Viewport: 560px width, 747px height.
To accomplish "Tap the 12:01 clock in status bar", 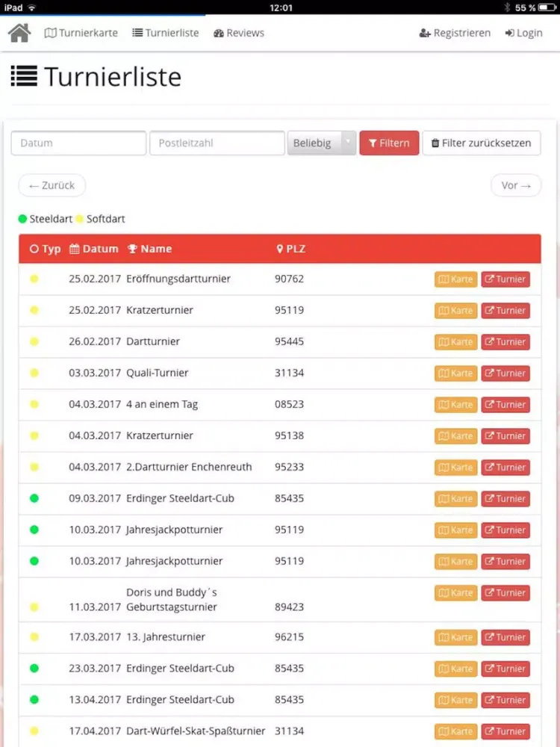I will tap(281, 7).
